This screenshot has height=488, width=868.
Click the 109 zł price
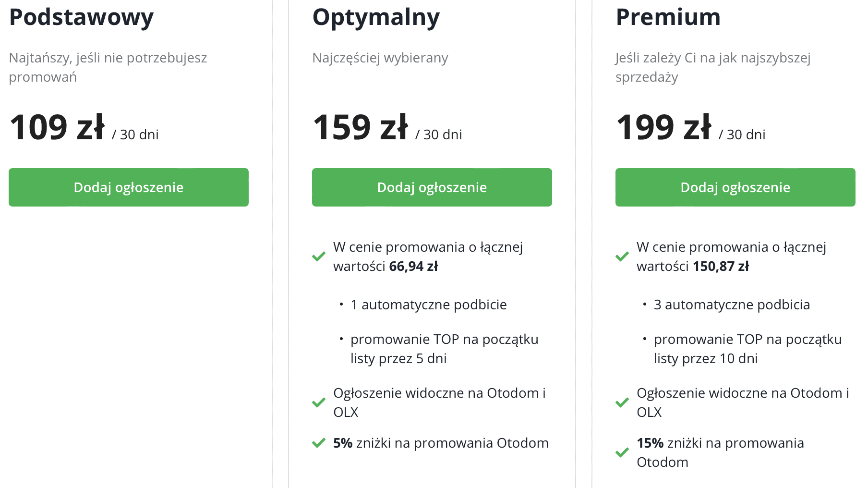pyautogui.click(x=57, y=128)
